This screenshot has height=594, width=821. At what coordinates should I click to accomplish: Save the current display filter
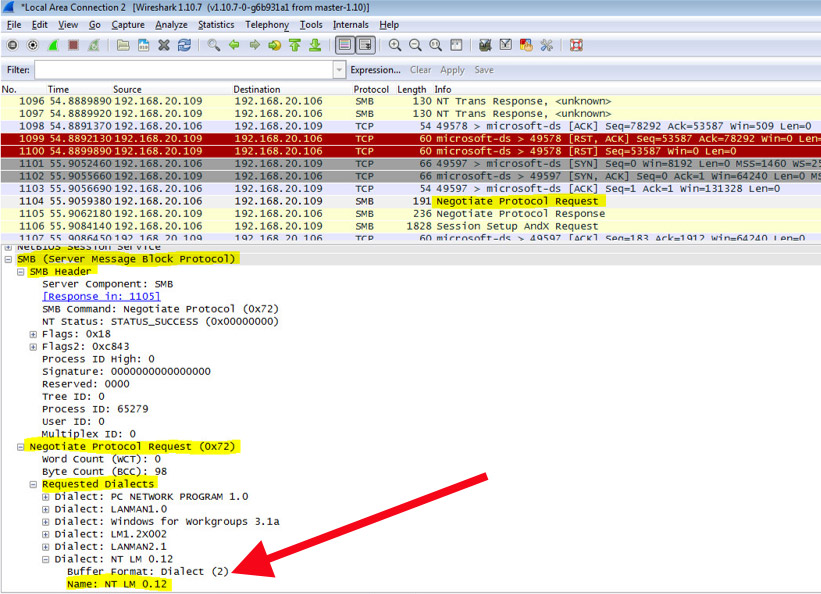coord(484,70)
